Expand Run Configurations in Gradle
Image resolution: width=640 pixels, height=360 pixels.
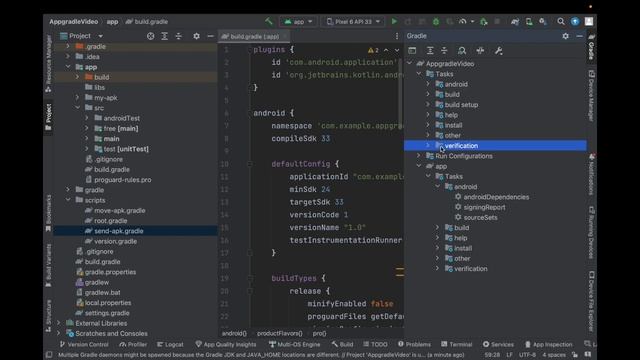click(419, 156)
